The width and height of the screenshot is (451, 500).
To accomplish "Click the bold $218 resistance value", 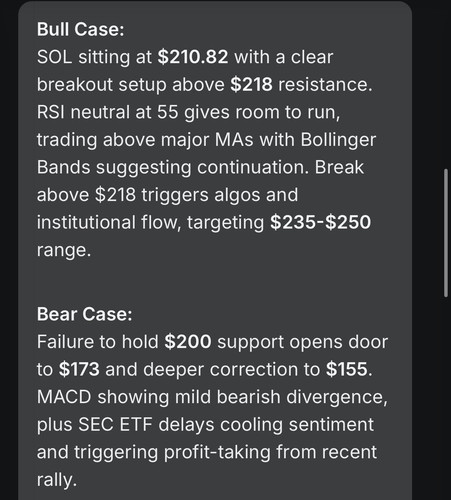I will (251, 84).
